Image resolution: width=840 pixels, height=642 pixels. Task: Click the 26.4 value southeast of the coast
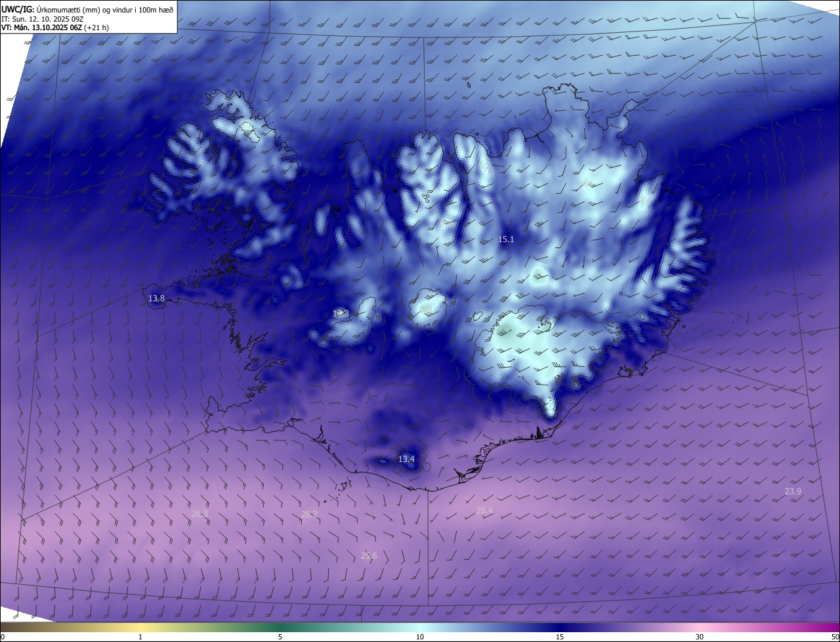484,510
